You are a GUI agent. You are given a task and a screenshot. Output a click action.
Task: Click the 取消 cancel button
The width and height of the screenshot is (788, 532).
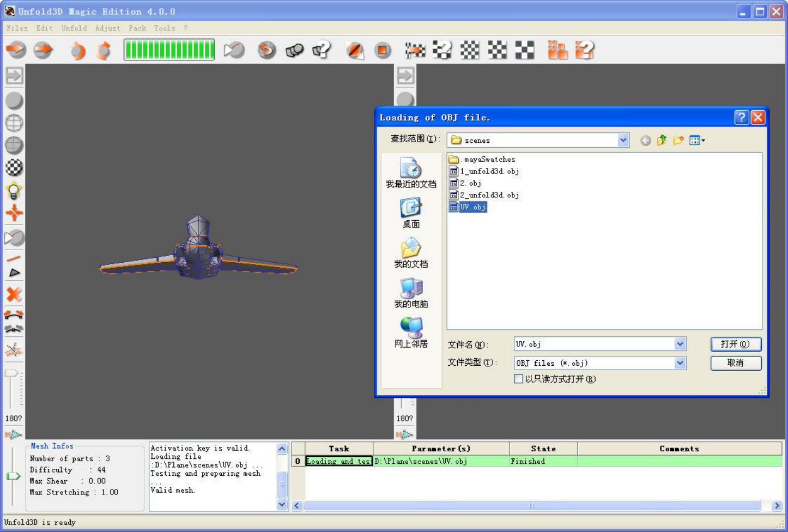(x=736, y=363)
